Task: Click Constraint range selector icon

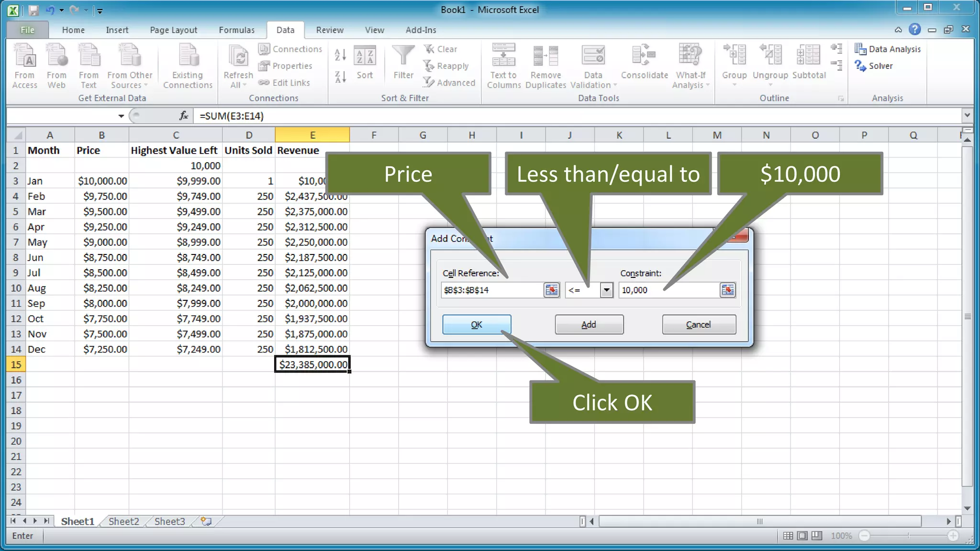Action: click(727, 290)
